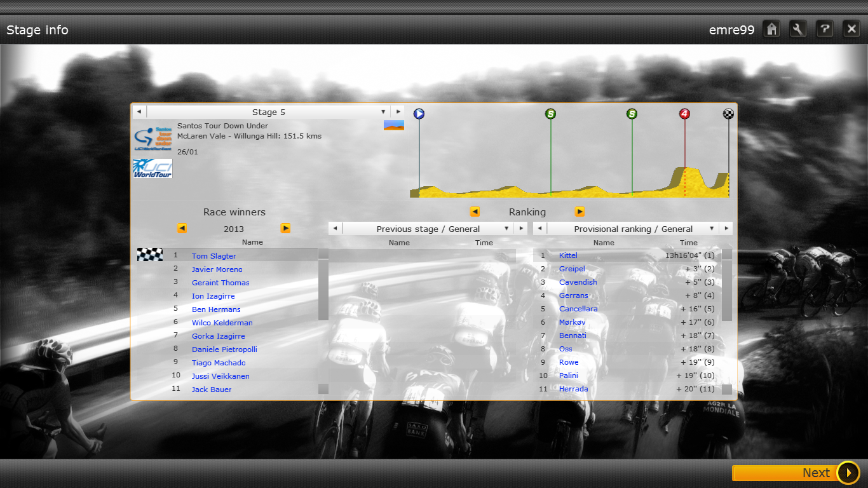Image resolution: width=868 pixels, height=488 pixels.
Task: Click orange left arrow beside Ranking
Action: [475, 212]
